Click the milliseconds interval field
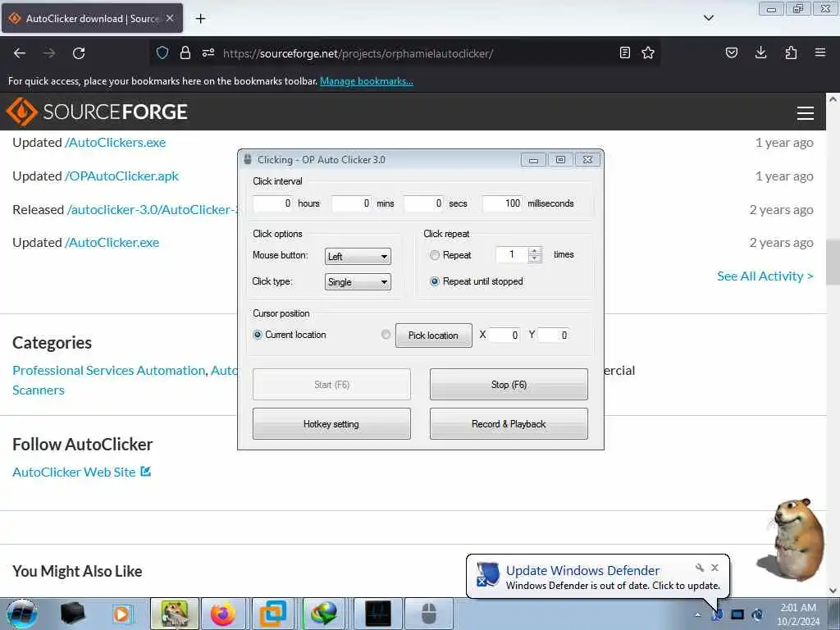840x630 pixels. [x=503, y=203]
